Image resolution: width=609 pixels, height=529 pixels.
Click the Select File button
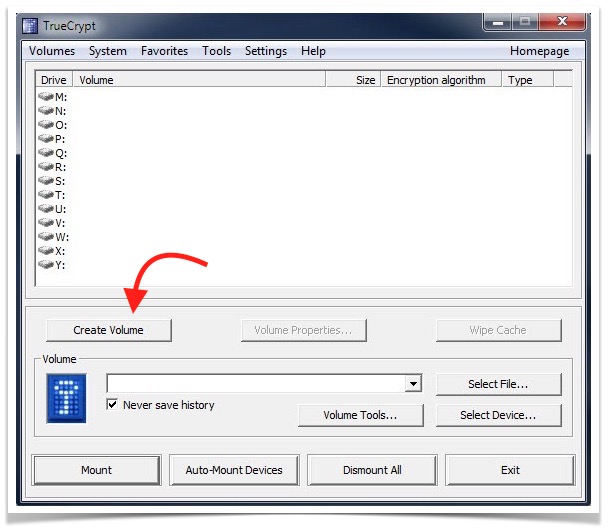(x=498, y=384)
